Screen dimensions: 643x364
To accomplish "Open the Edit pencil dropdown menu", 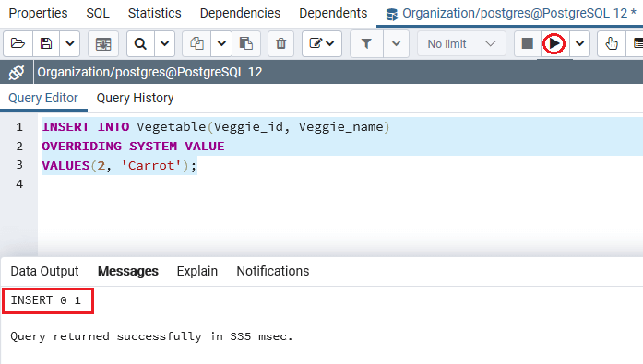I will (x=322, y=43).
